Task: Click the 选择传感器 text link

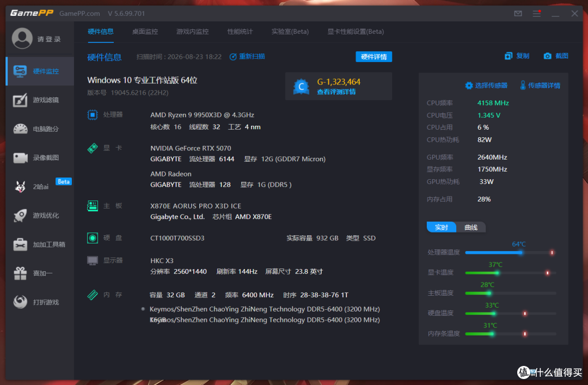Action: click(491, 85)
